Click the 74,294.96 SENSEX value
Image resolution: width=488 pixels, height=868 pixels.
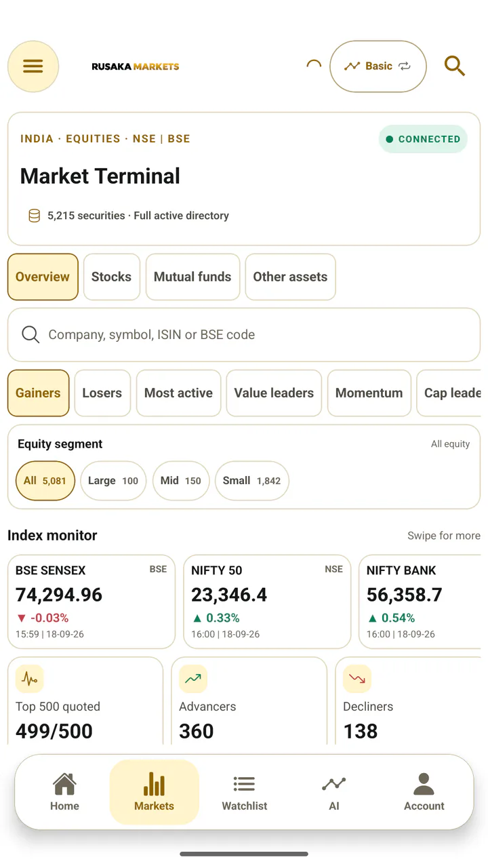[x=59, y=595]
